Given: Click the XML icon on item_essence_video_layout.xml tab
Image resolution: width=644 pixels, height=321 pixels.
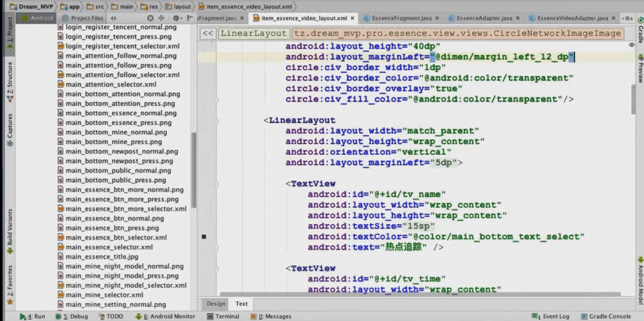Looking at the screenshot, I should [256, 18].
